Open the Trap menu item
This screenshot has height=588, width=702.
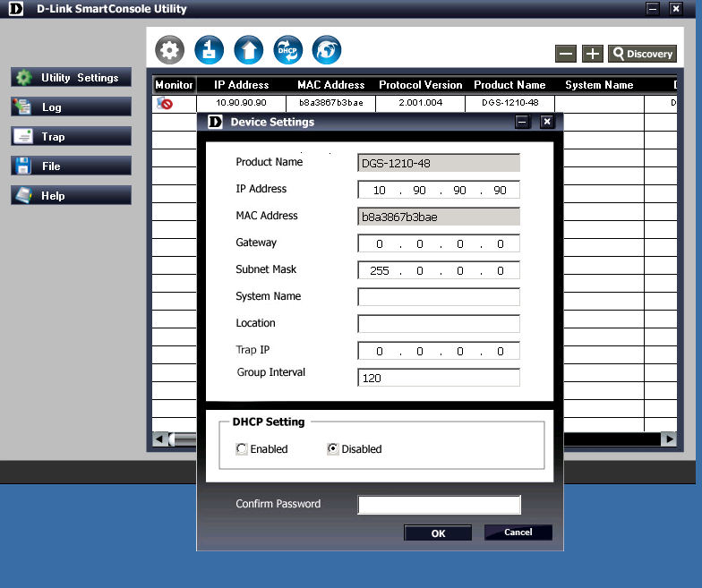[71, 137]
